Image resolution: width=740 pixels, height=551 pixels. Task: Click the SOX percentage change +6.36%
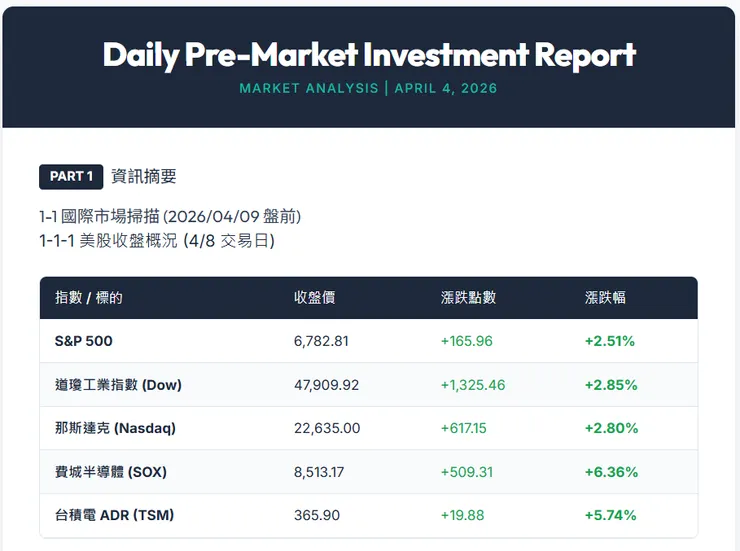[x=611, y=472]
